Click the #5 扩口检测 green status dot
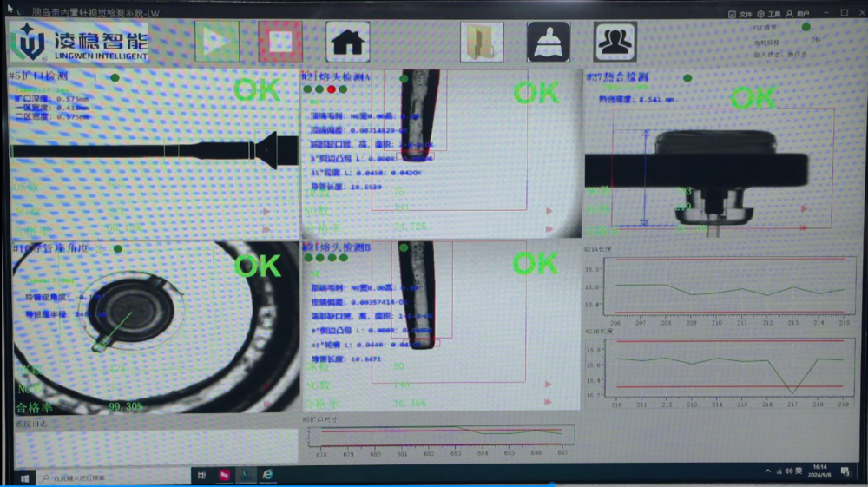 pos(115,77)
